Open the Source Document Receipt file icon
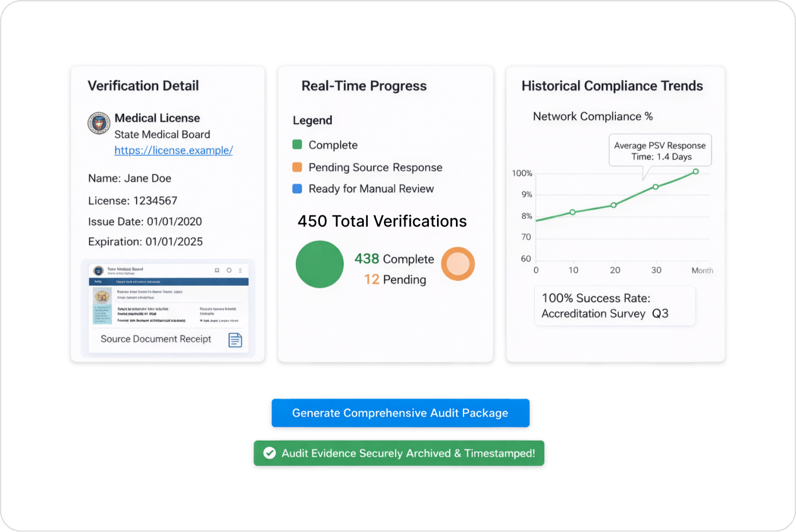 coord(236,340)
